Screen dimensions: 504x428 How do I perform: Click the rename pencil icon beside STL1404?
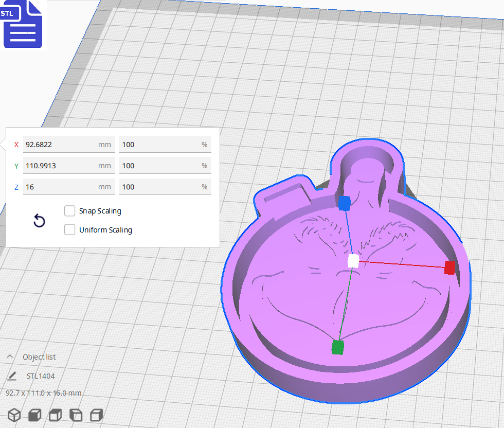pos(12,376)
